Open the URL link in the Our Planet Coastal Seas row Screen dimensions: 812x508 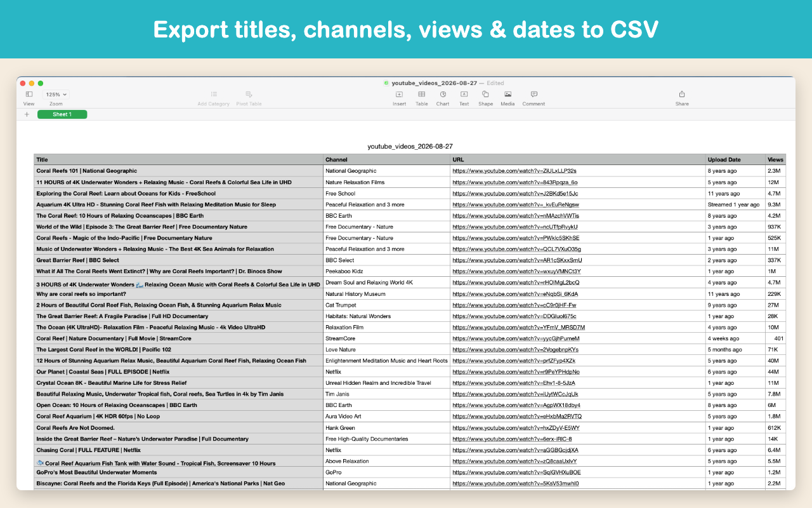[516, 372]
